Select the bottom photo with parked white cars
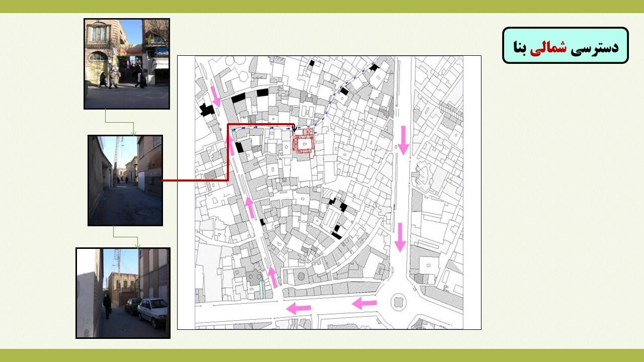The height and width of the screenshot is (362, 644). pos(123,293)
